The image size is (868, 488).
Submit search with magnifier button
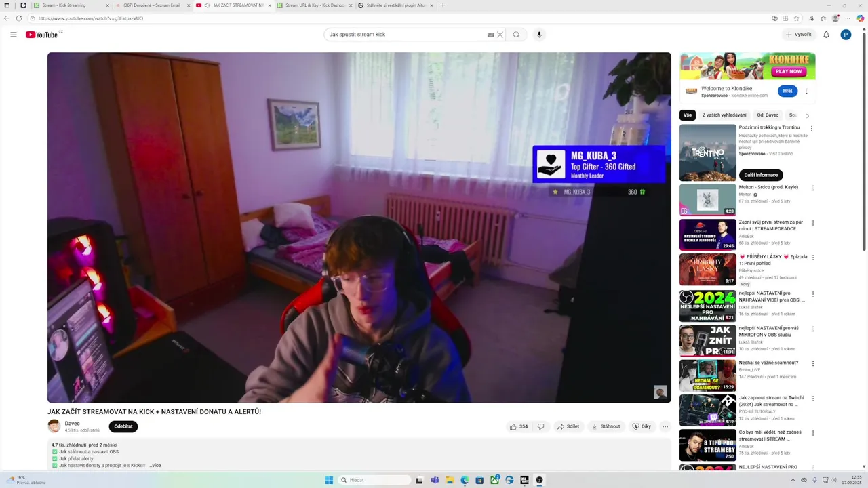pos(516,35)
